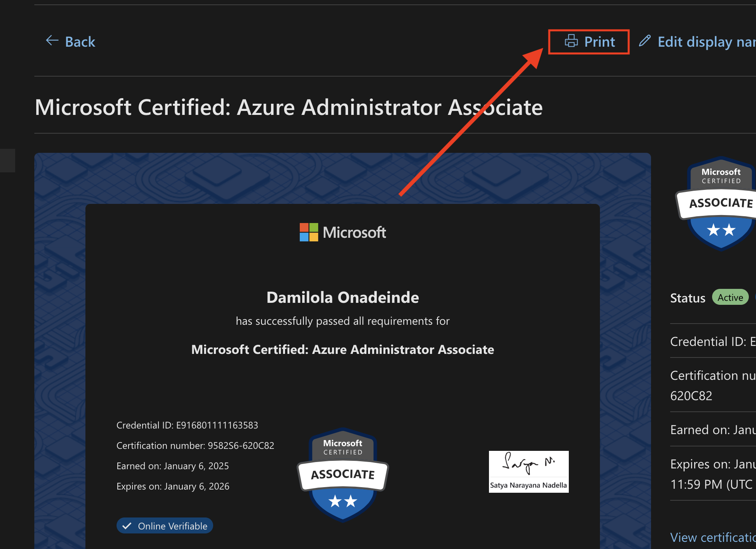Click sidebar Credential ID entry
This screenshot has height=549, width=756.
pyautogui.click(x=713, y=342)
